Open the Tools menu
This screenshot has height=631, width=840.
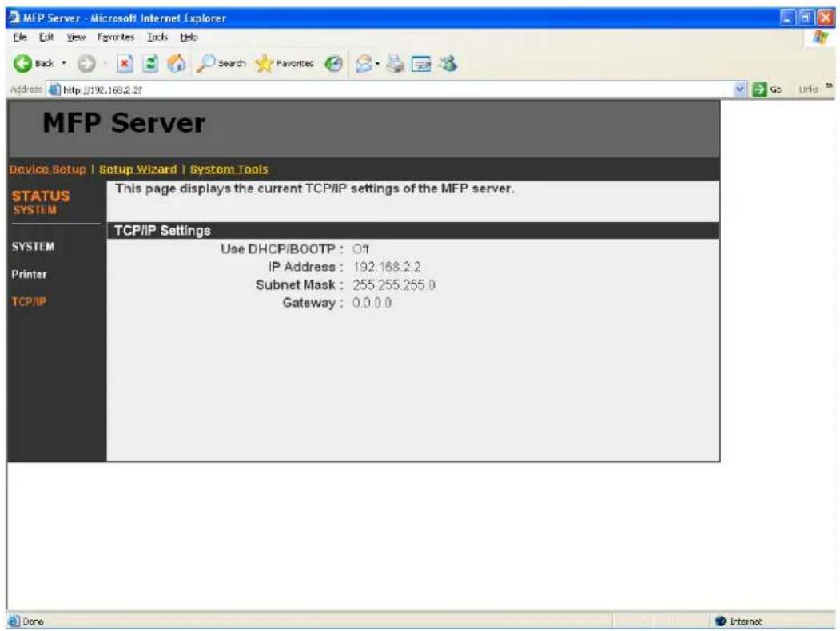pyautogui.click(x=157, y=37)
